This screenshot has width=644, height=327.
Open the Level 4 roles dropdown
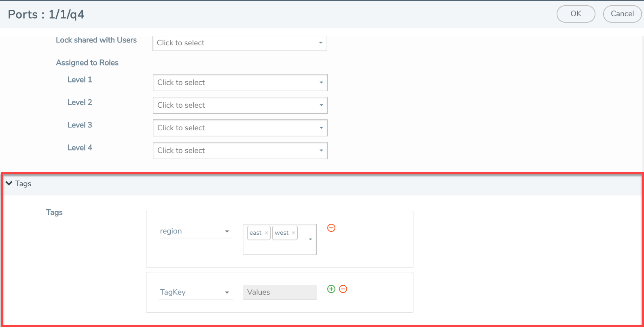pyautogui.click(x=240, y=151)
